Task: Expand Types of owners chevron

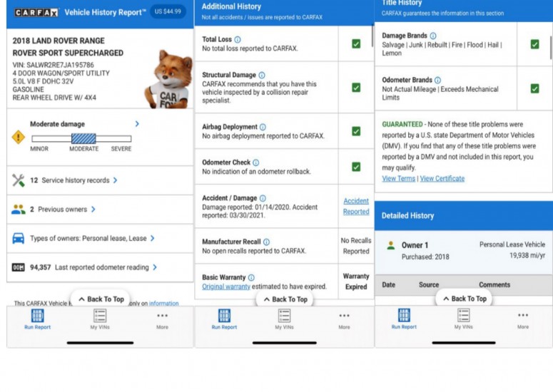Action: (x=153, y=238)
